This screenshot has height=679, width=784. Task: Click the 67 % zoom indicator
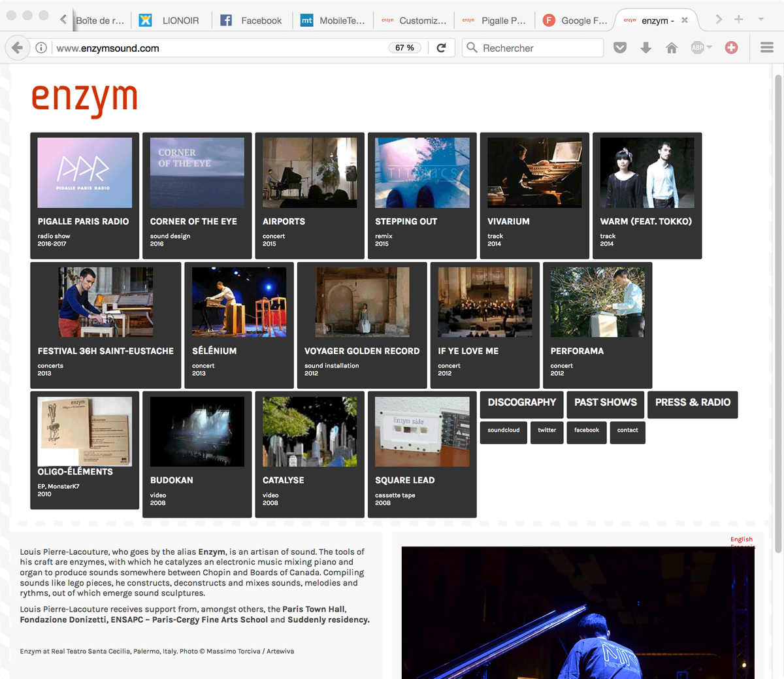click(x=404, y=48)
